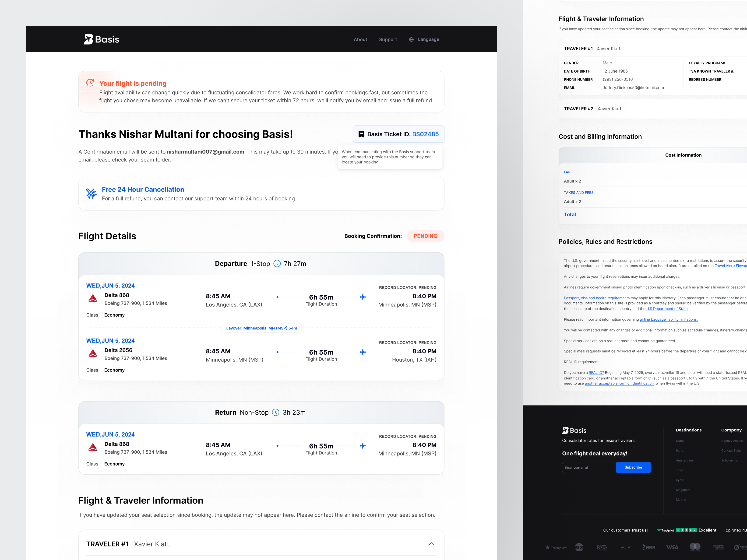The image size is (747, 560).
Task: Click the Delta logo in the Return card
Action: click(93, 447)
